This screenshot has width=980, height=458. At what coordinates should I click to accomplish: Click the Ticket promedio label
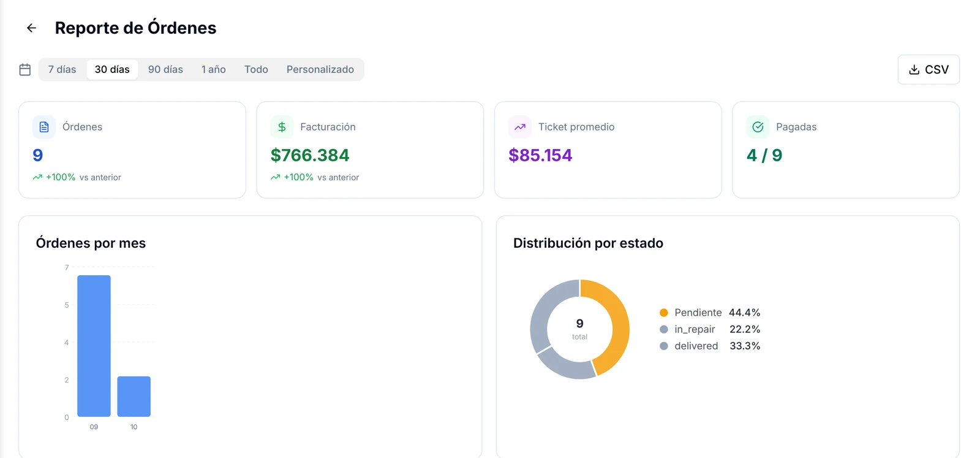(576, 127)
